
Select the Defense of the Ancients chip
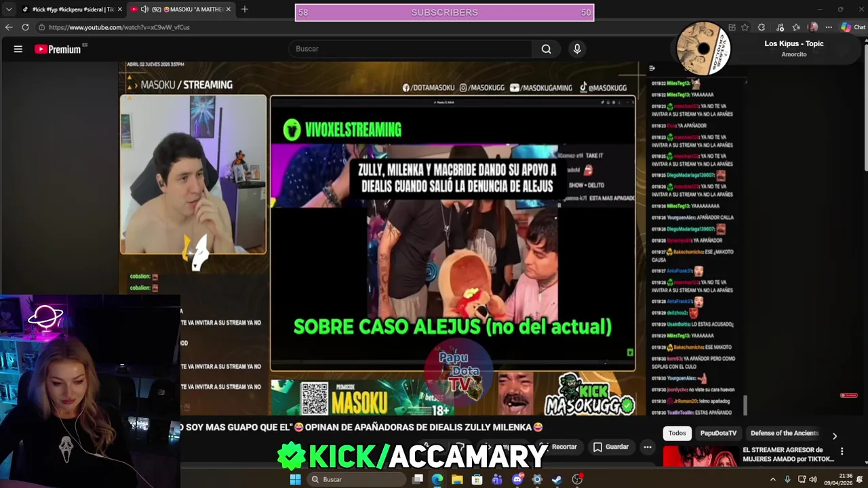[785, 433]
